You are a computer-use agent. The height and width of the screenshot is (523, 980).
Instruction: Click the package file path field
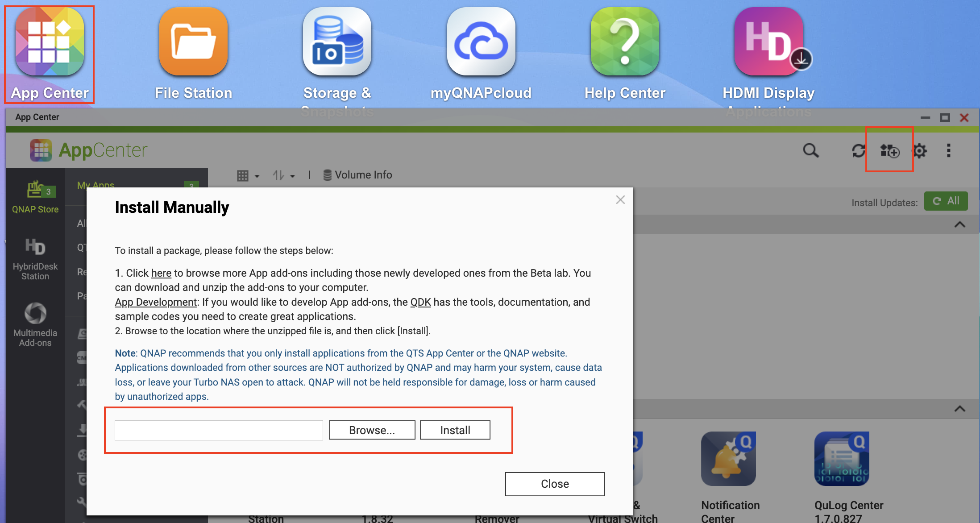219,430
